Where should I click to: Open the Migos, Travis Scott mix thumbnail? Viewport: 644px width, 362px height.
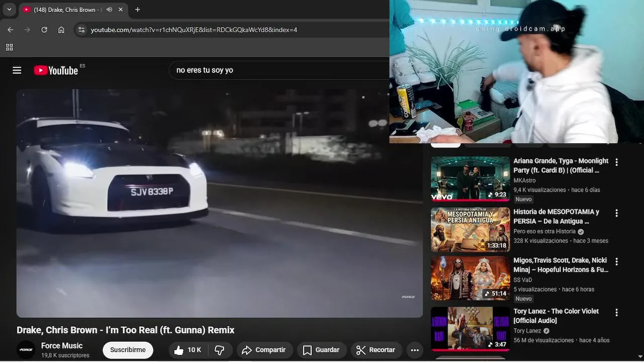pos(470,279)
